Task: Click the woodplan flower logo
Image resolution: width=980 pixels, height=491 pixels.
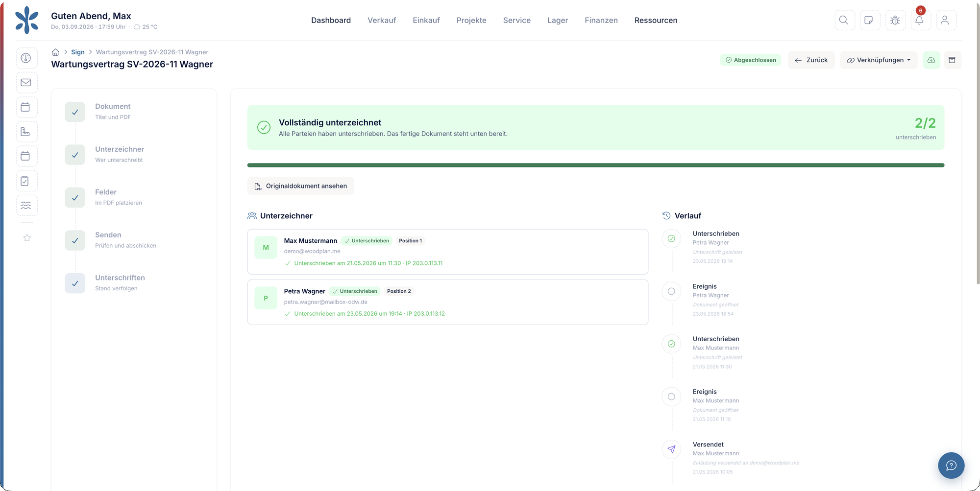Action: (x=26, y=20)
